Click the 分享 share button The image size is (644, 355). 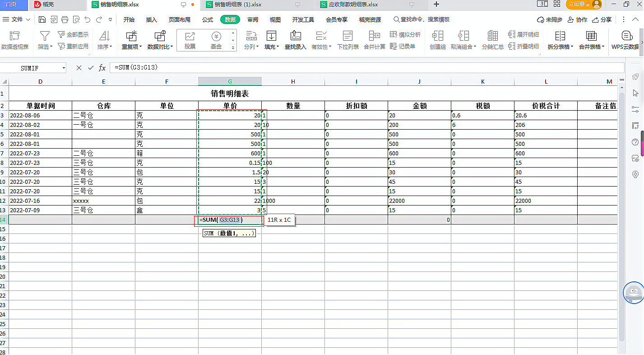(602, 19)
